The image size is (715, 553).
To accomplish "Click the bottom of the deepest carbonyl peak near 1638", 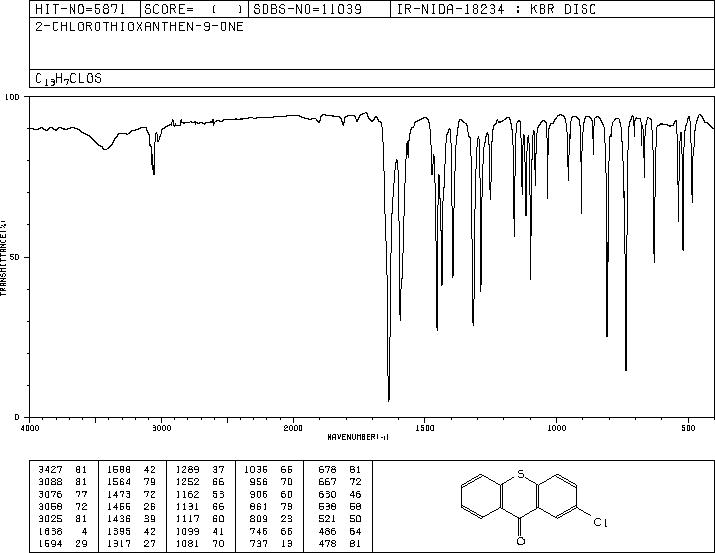I will tap(389, 401).
